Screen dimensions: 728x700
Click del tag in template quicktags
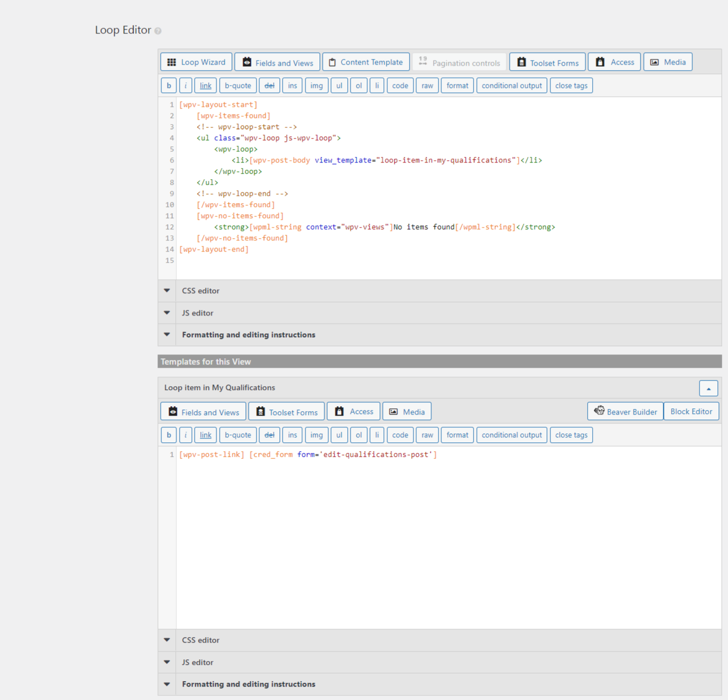pos(269,435)
